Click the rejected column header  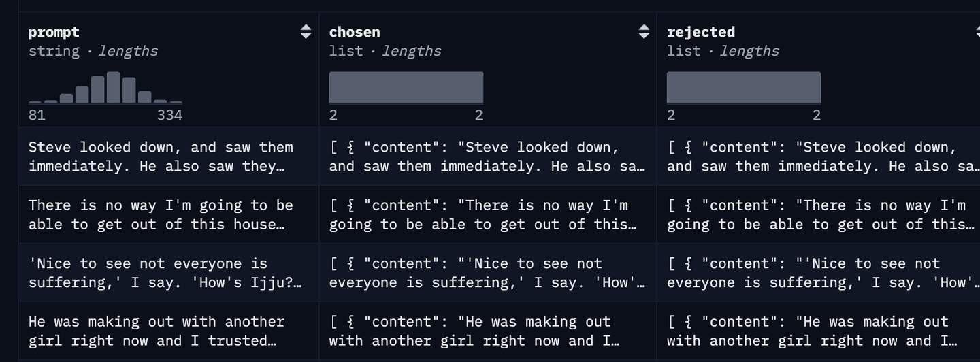[x=701, y=32]
